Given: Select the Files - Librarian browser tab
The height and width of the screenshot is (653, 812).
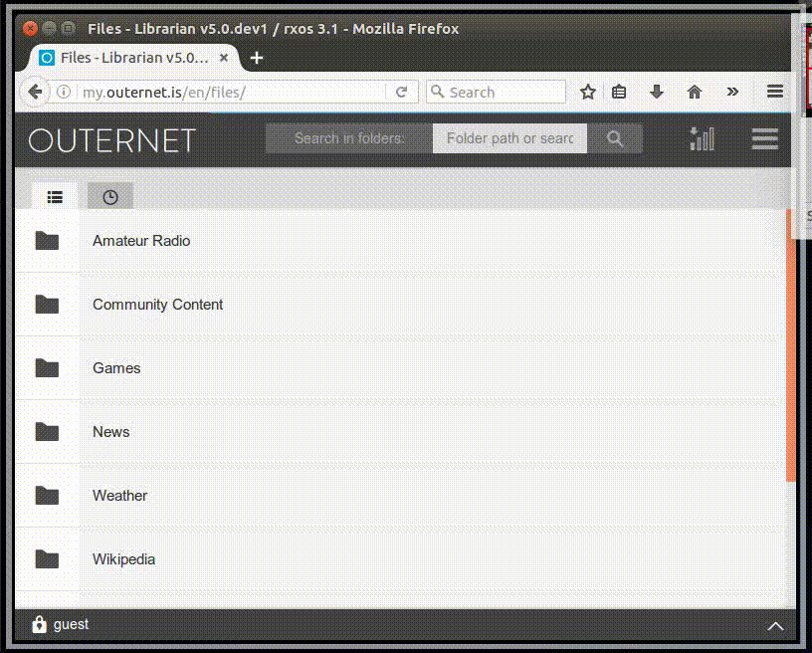Looking at the screenshot, I should point(132,58).
